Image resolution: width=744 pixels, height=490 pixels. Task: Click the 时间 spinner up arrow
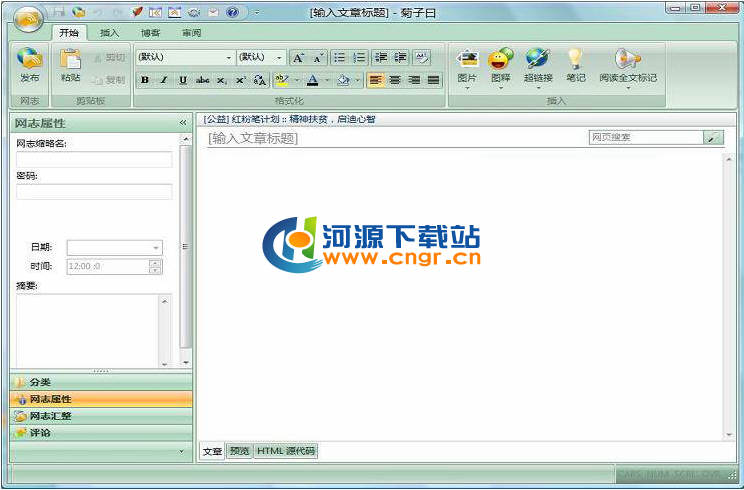(155, 262)
